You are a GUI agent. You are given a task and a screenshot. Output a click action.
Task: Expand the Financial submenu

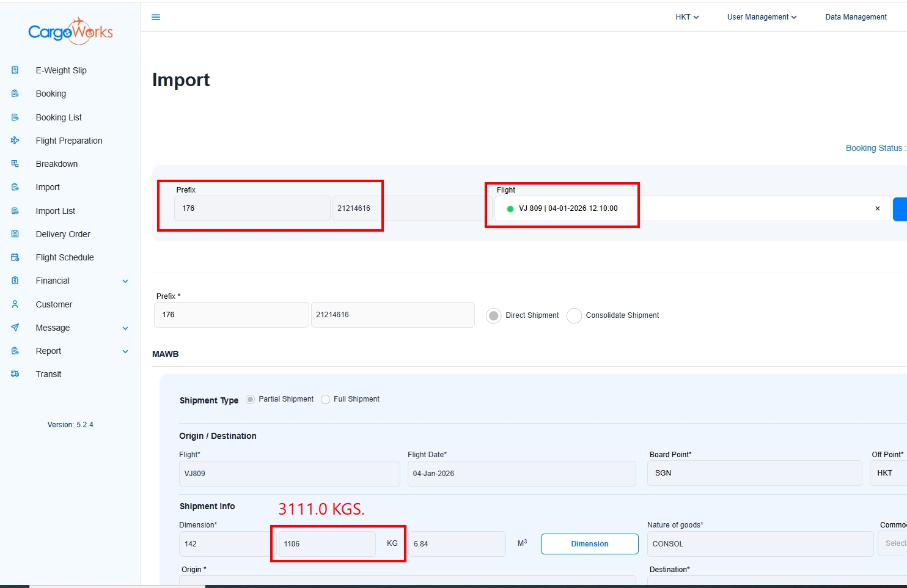click(x=125, y=281)
